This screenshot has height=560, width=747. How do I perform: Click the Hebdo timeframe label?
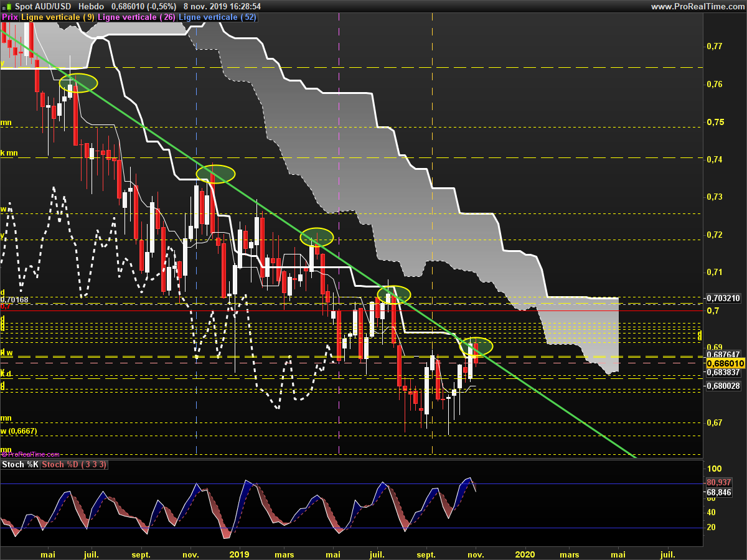[x=92, y=6]
